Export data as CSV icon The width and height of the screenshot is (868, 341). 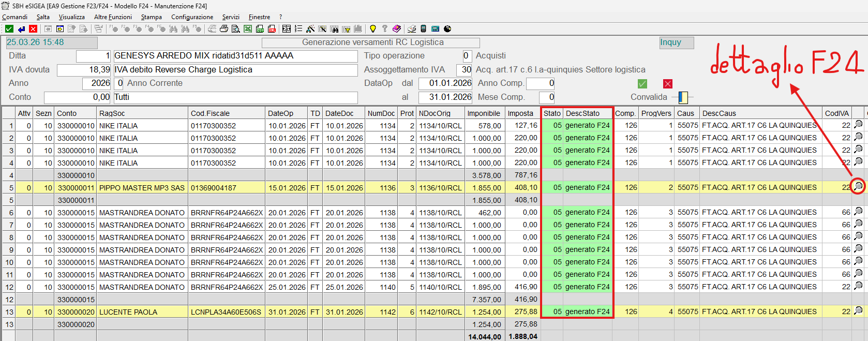260,29
